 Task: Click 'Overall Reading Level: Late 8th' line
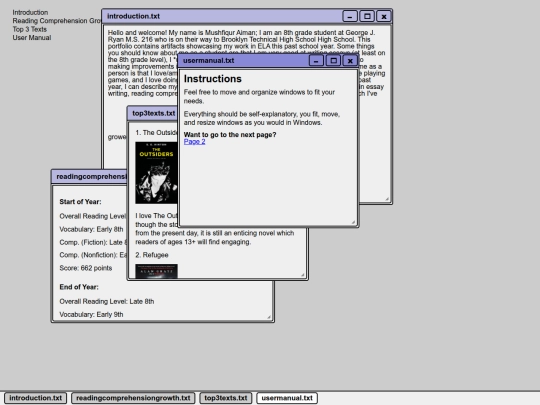pyautogui.click(x=107, y=301)
